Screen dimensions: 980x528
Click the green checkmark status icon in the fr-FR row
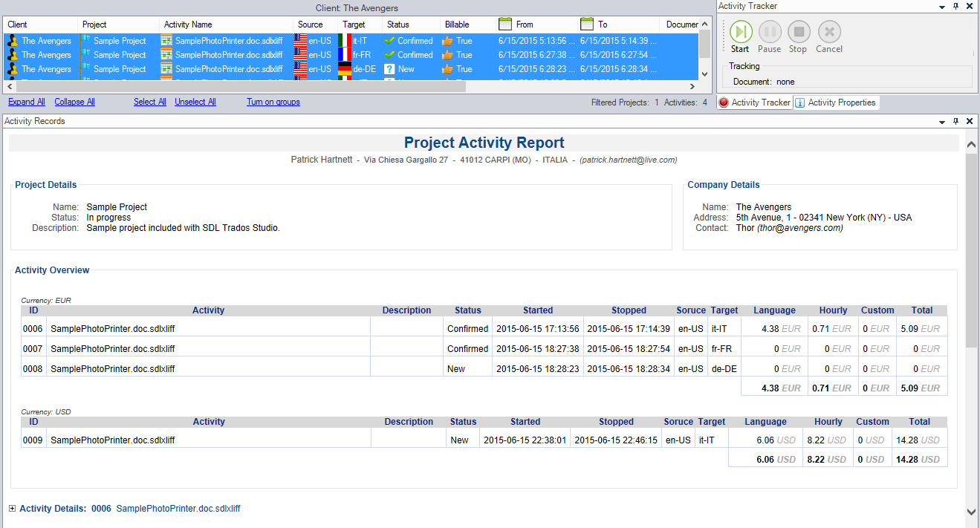(389, 55)
